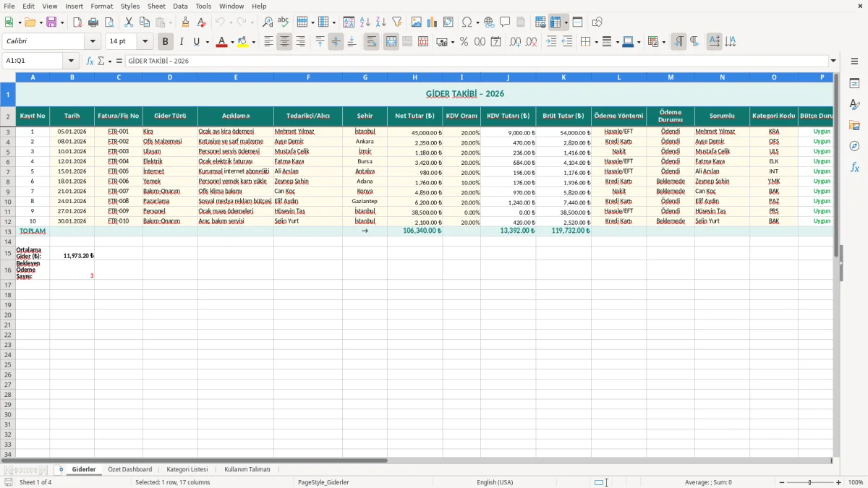Insert a comment via speech bubble icon
The height and width of the screenshot is (488, 868).
coord(505,22)
